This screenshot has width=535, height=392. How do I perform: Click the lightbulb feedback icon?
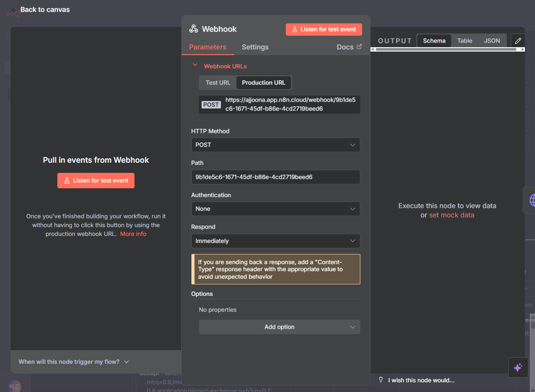[381, 380]
